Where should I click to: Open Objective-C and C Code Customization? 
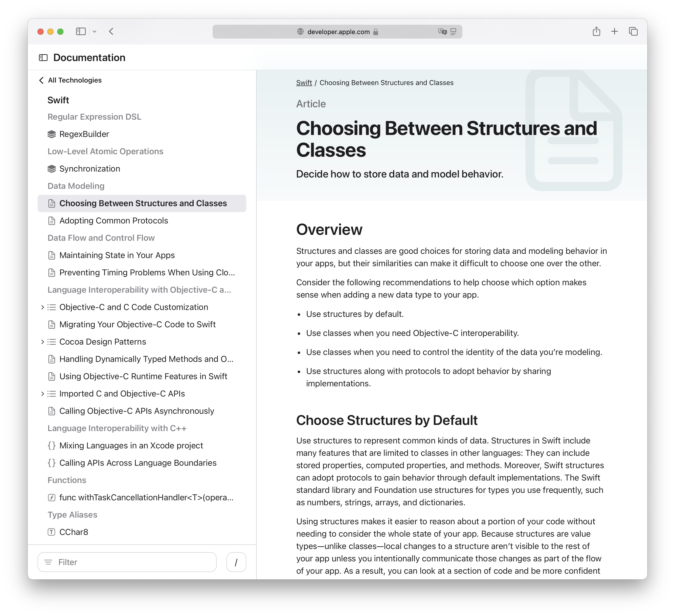134,307
